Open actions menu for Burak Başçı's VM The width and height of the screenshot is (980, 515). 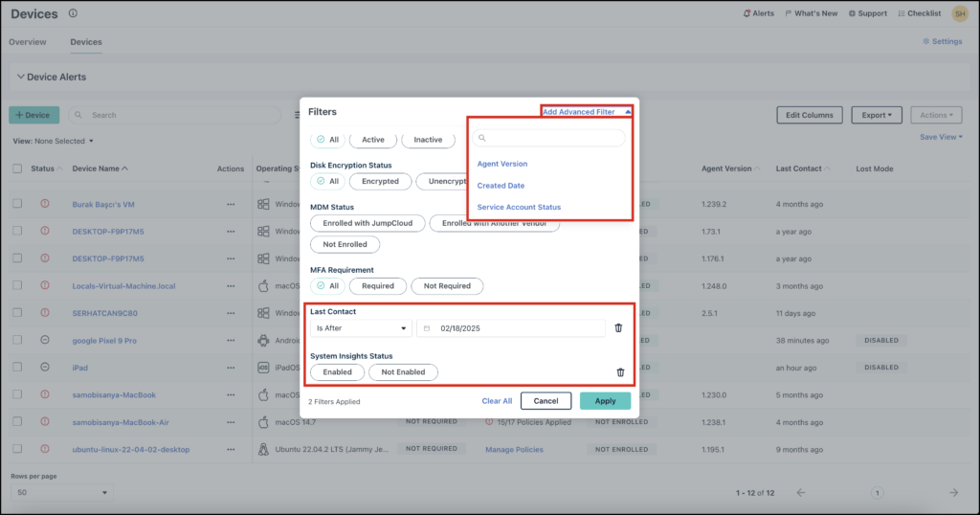(x=230, y=204)
